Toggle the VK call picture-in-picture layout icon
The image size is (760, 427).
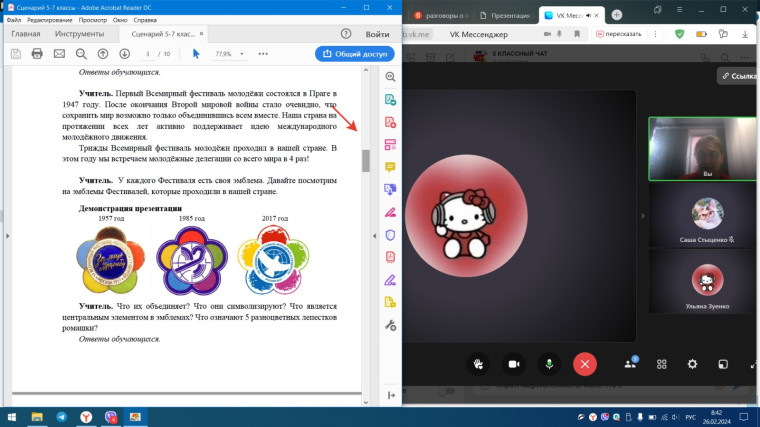[723, 364]
